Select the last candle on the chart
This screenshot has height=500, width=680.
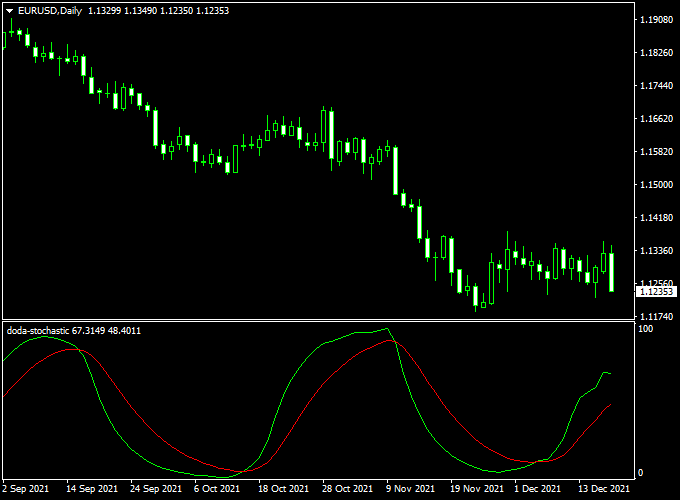click(x=611, y=272)
